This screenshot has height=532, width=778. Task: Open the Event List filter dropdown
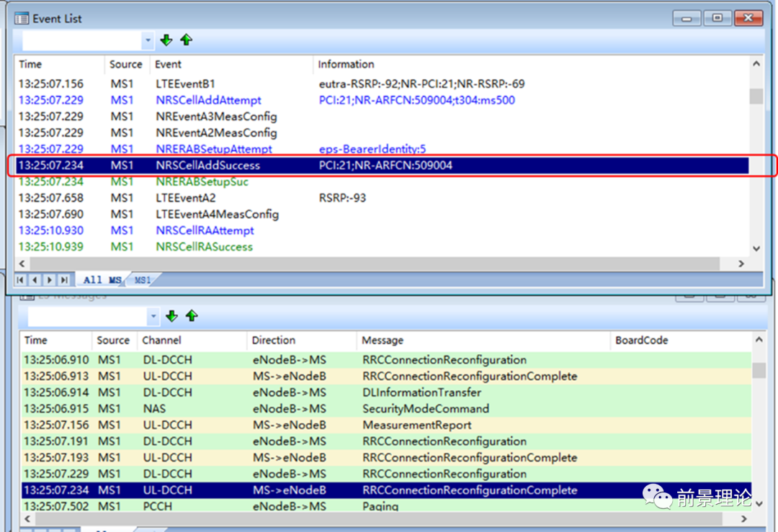(x=148, y=40)
